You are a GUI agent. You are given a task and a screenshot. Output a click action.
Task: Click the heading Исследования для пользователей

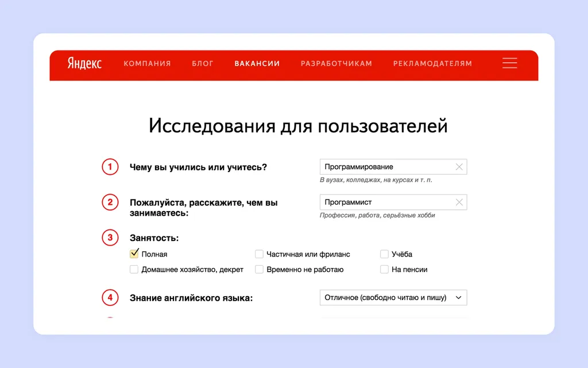coord(298,126)
